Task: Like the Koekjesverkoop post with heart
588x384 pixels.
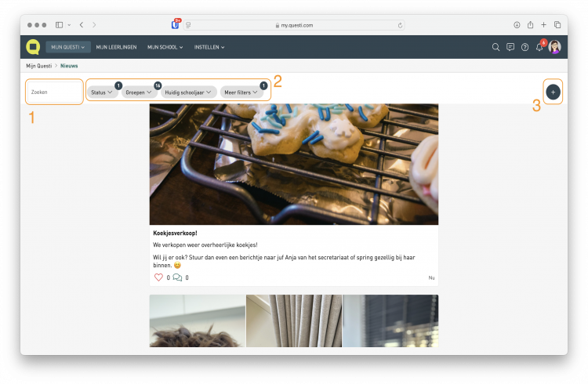Action: click(158, 277)
